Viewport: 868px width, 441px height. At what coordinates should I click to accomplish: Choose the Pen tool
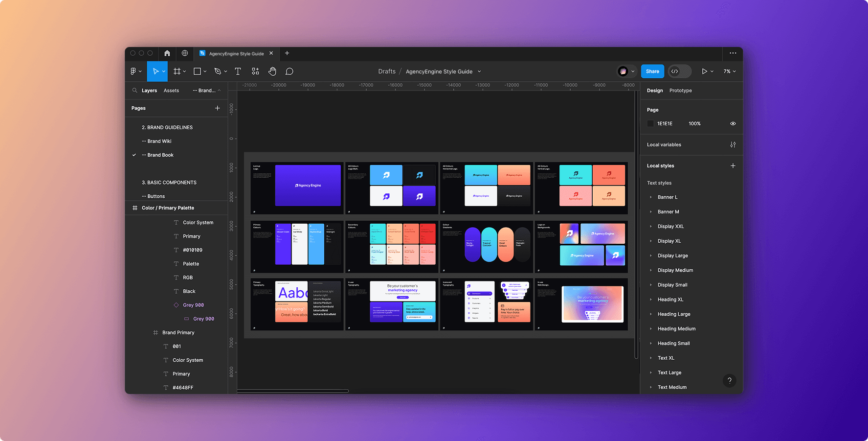point(218,71)
